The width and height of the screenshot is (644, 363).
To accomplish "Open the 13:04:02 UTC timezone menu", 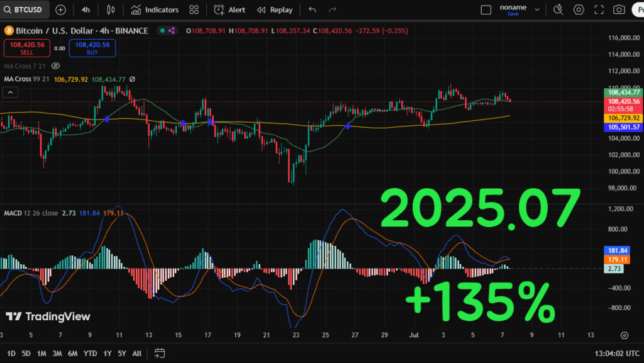I will pyautogui.click(x=617, y=353).
